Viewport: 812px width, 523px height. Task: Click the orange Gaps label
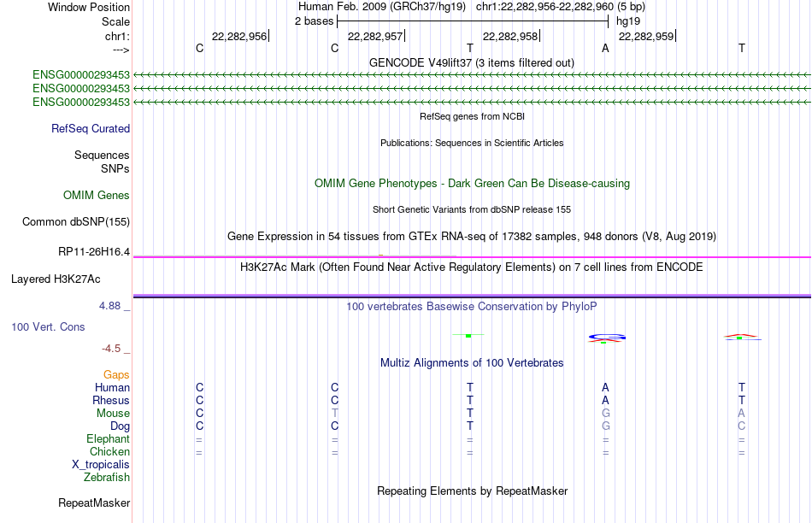pos(116,374)
